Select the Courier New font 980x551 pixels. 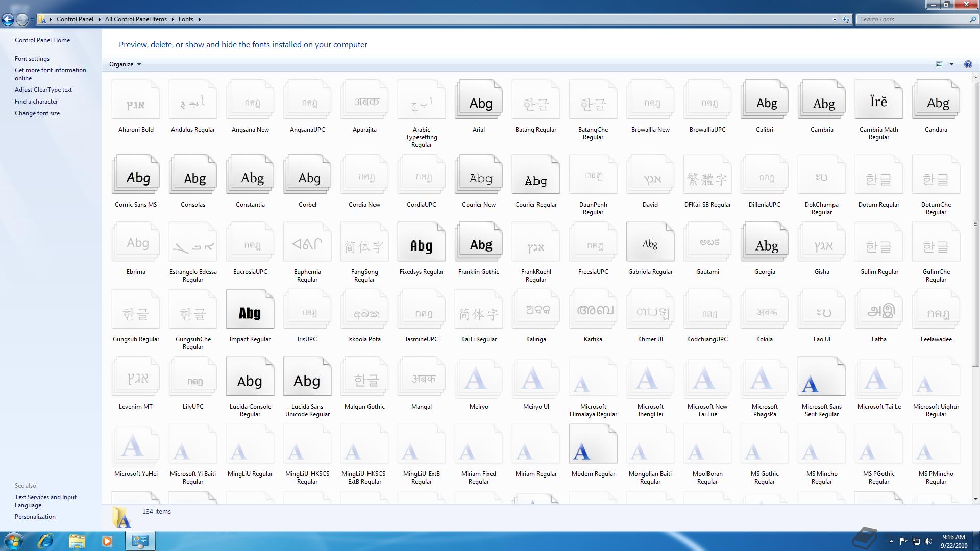pos(479,175)
